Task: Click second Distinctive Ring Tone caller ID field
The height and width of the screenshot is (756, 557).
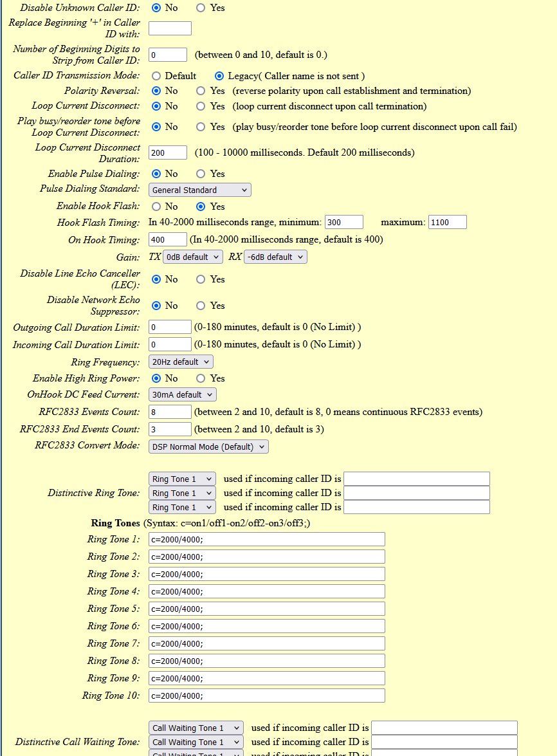Action: coord(417,493)
